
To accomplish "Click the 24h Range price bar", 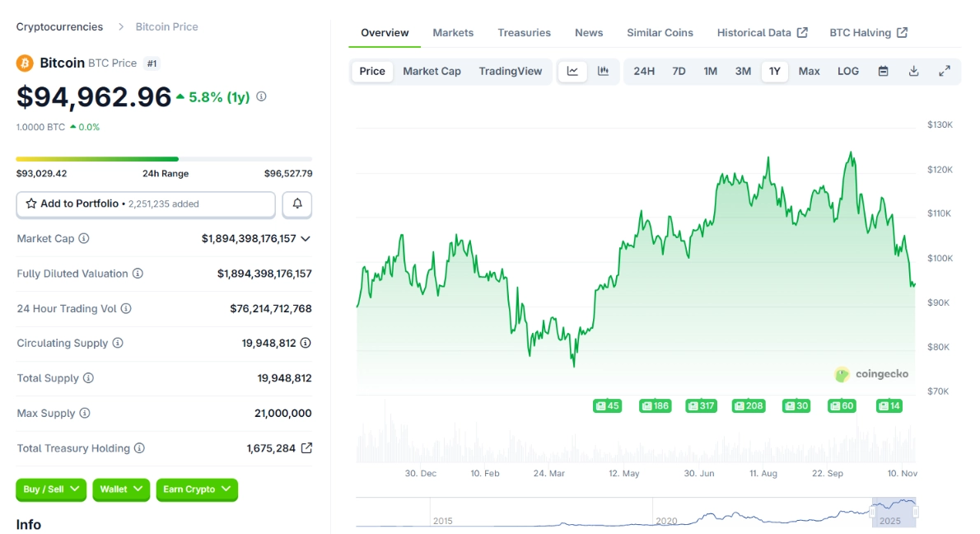I will (x=164, y=159).
